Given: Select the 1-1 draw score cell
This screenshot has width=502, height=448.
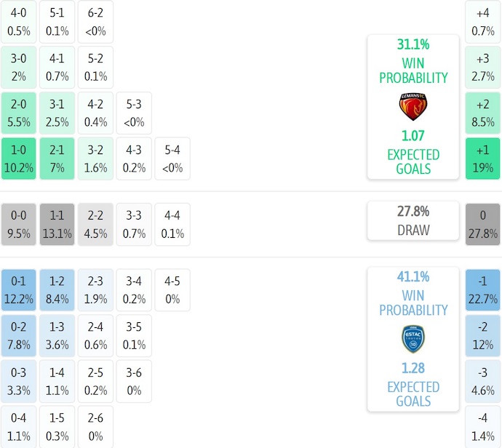Looking at the screenshot, I should point(57,224).
